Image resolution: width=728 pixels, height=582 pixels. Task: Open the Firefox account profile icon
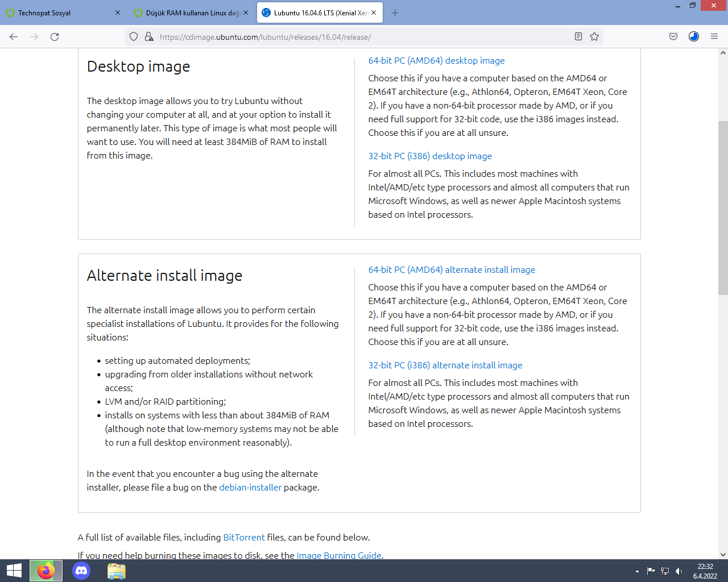(694, 37)
